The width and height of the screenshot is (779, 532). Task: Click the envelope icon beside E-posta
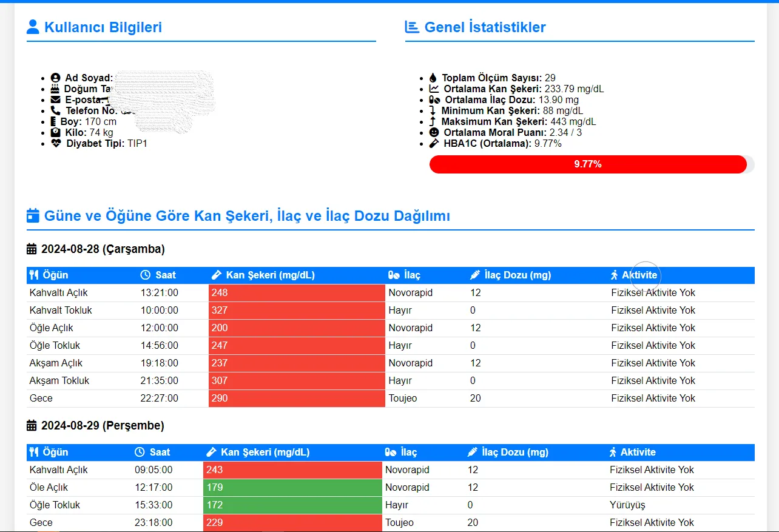pyautogui.click(x=56, y=99)
